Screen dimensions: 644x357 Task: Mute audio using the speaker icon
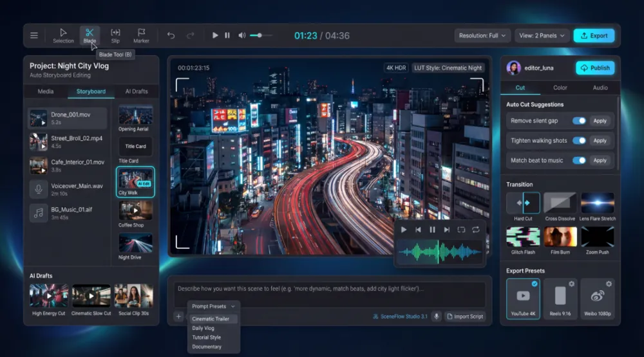click(x=241, y=35)
